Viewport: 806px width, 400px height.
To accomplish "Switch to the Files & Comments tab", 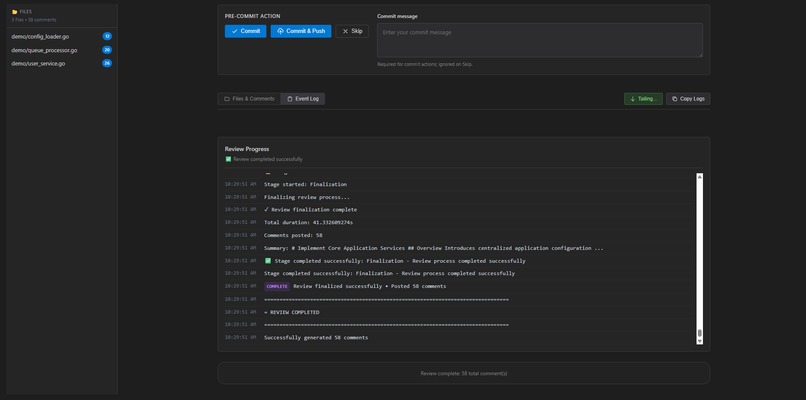I will click(249, 99).
